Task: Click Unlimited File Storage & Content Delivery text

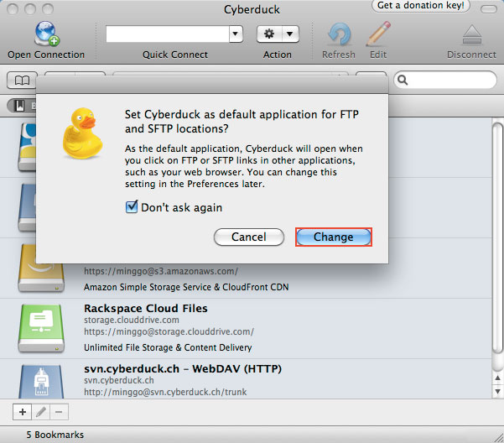Action: pyautogui.click(x=168, y=347)
